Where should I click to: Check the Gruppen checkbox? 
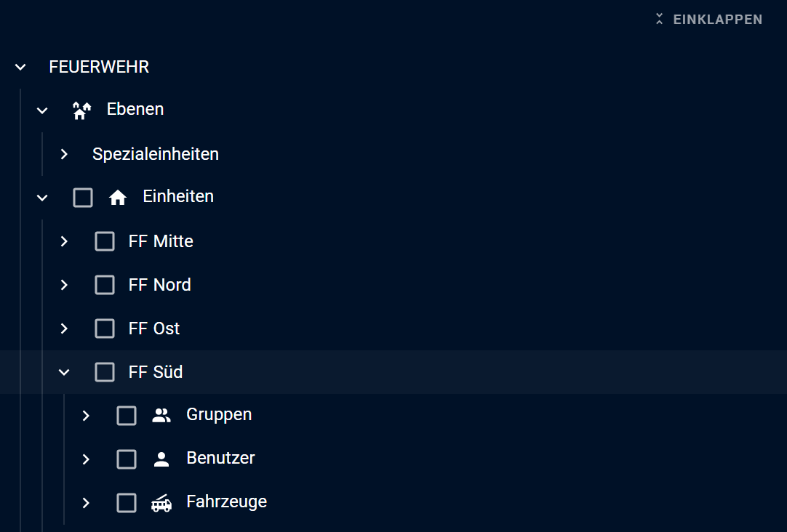tap(127, 416)
